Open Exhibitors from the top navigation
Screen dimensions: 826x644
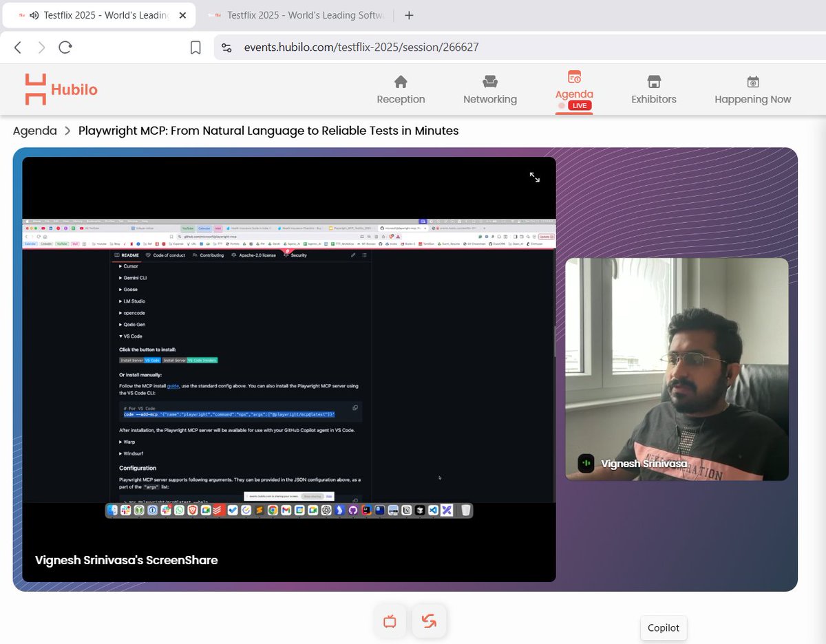[x=654, y=90]
